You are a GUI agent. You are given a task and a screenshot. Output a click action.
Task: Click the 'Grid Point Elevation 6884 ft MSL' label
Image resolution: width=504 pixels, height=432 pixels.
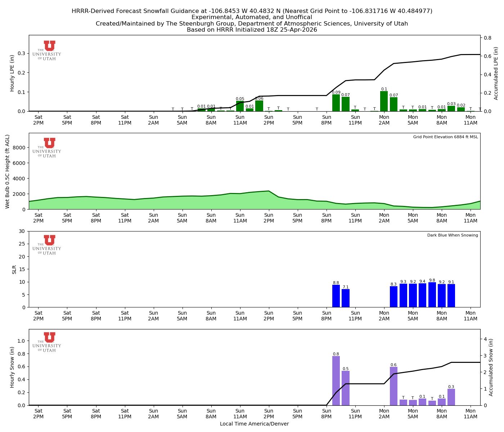(x=445, y=137)
